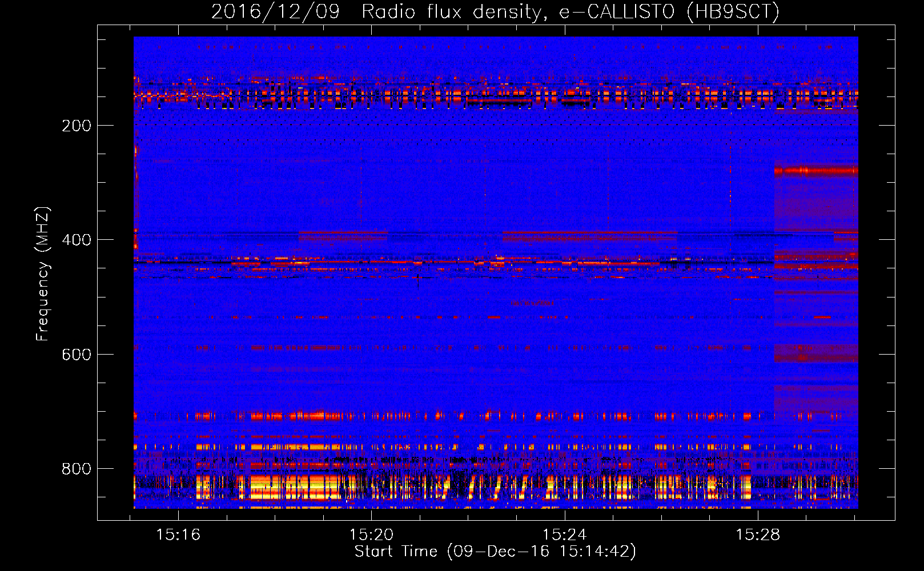924x571 pixels.
Task: Click the plot title "Radio flux density, e-CALLISTO (HB9SCT)"
Action: coord(571,12)
